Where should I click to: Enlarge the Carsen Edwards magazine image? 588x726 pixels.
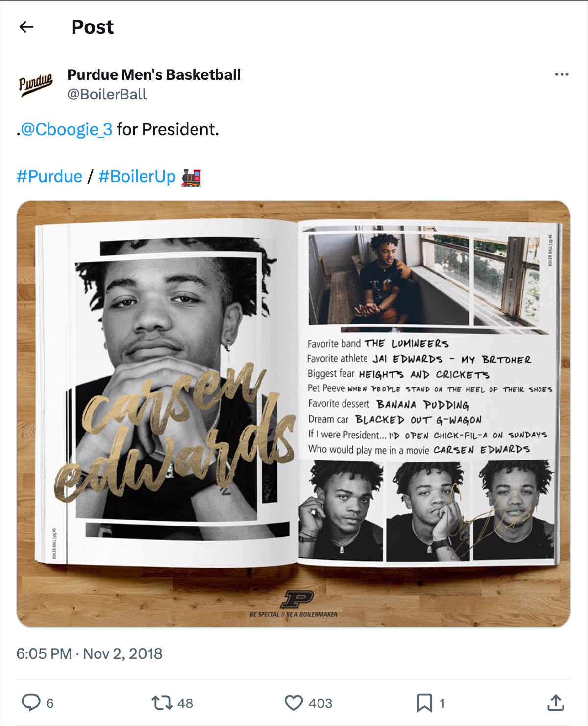[x=294, y=413]
